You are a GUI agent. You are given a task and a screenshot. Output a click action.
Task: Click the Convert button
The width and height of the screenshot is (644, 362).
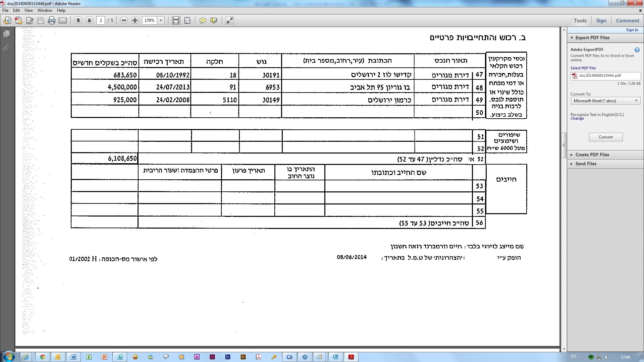point(605,137)
